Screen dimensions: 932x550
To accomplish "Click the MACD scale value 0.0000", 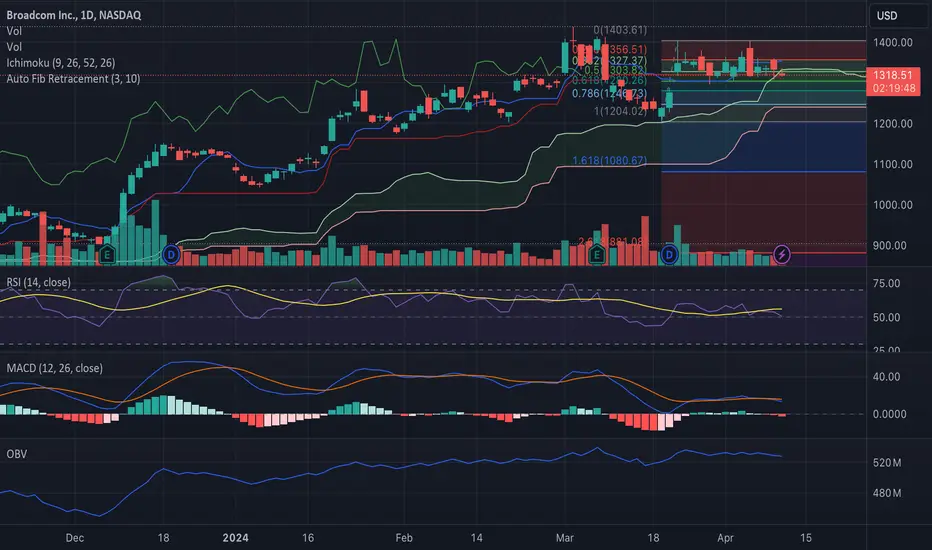I will click(889, 414).
